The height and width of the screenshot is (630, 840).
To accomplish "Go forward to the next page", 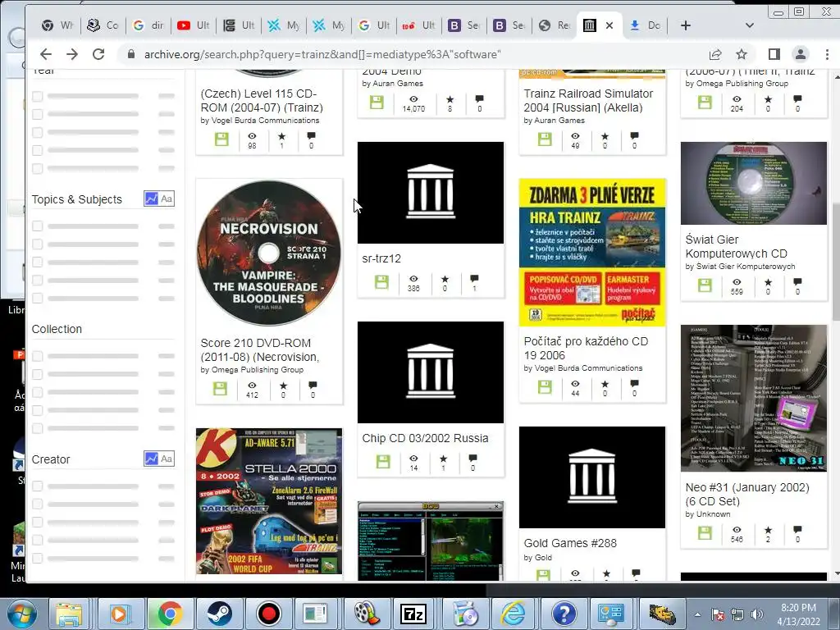I will coord(72,54).
